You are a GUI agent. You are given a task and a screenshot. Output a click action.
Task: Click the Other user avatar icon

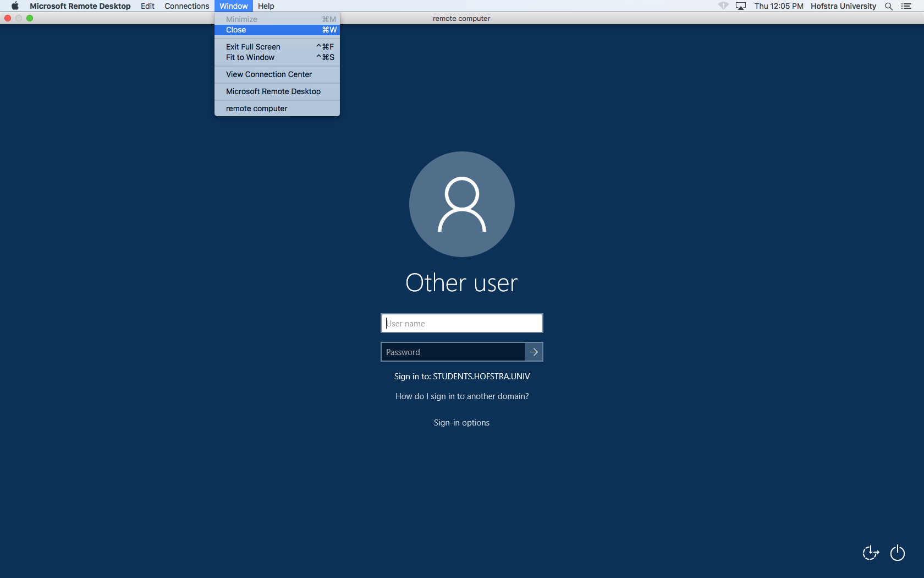pyautogui.click(x=461, y=204)
